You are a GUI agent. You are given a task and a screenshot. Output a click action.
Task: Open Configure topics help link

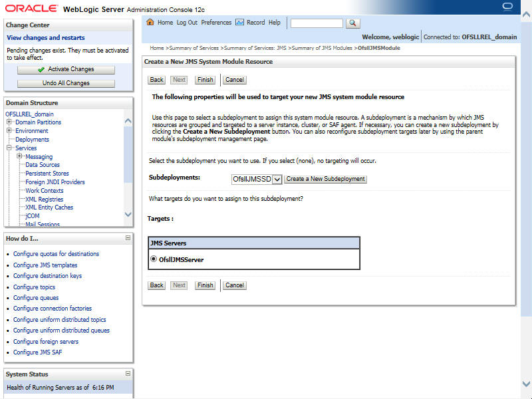[x=35, y=287]
